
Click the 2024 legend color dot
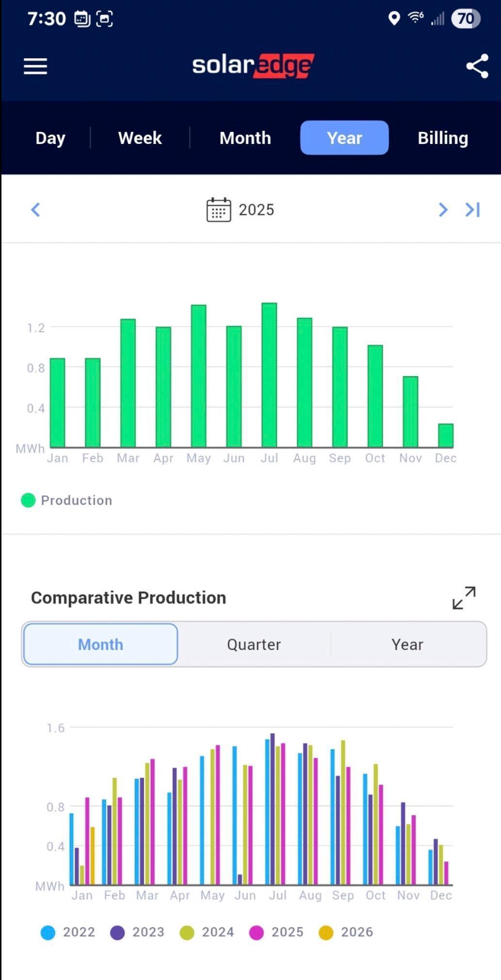(x=187, y=933)
